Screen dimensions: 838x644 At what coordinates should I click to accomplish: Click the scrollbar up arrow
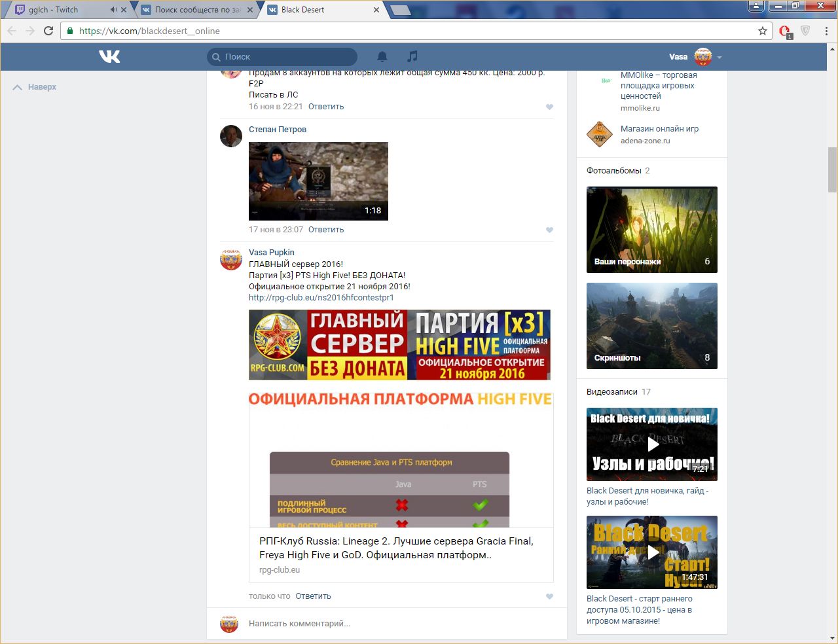[x=832, y=48]
